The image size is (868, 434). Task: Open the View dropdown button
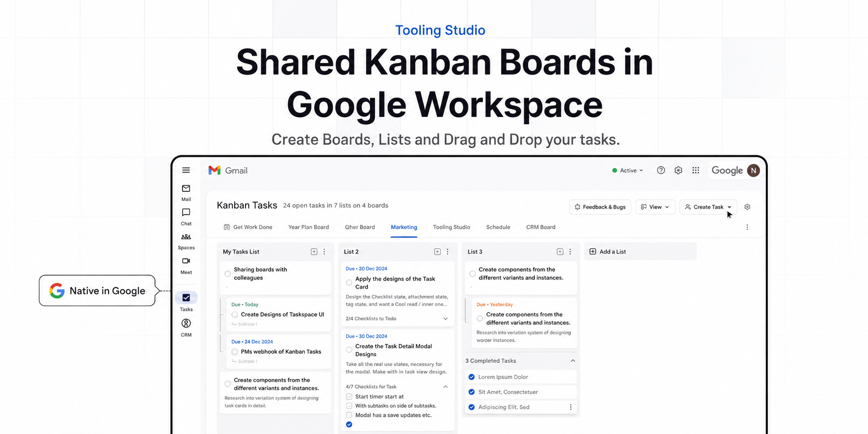click(655, 207)
